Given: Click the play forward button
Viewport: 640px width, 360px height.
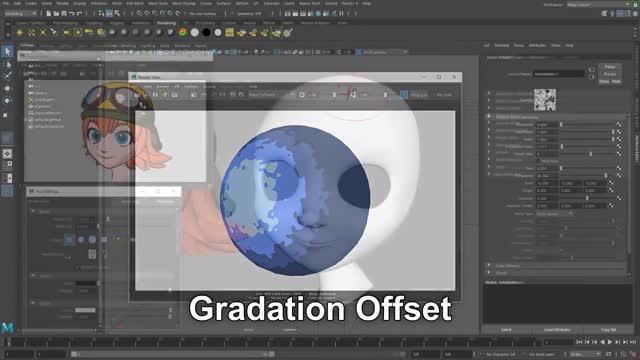Looking at the screenshot, I should tap(610, 342).
